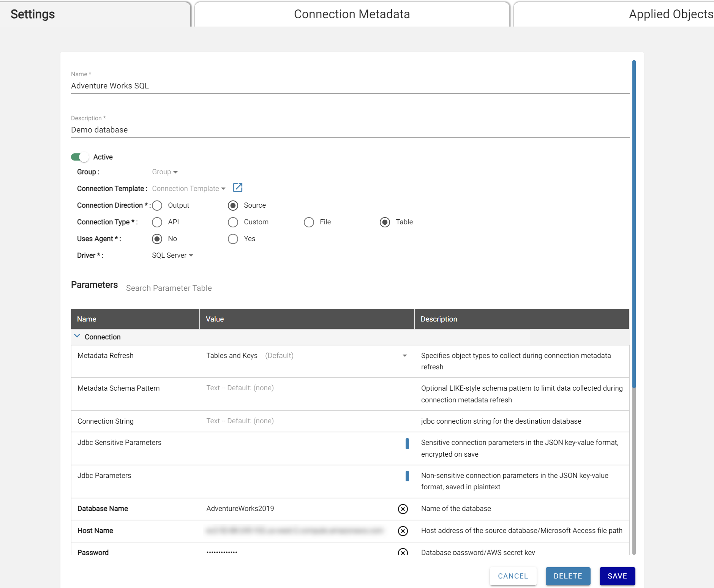Open the Jdbc Parameters editor icon
This screenshot has height=588, width=714.
[407, 476]
